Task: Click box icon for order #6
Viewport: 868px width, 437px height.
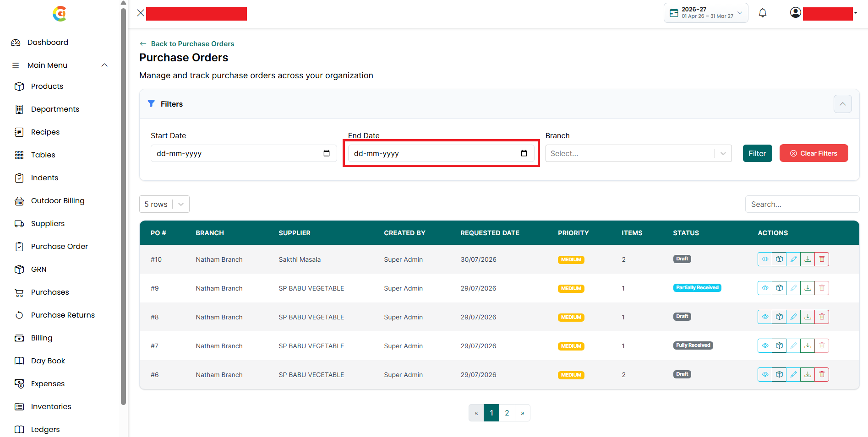Action: [779, 375]
